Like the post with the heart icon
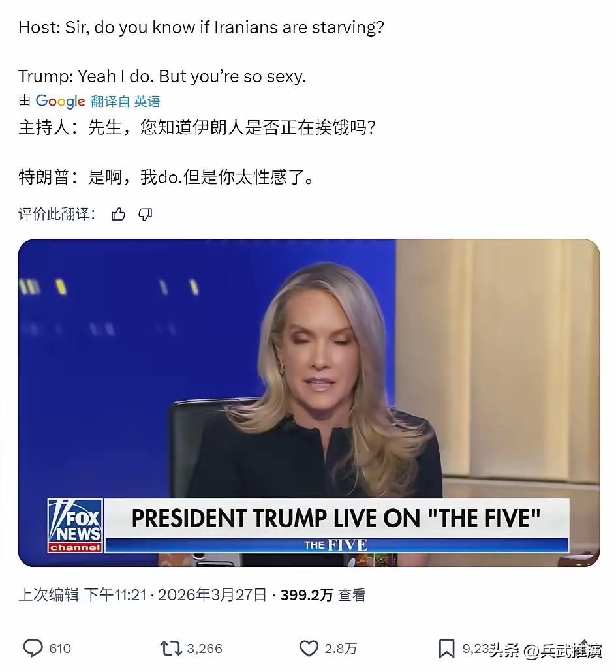The height and width of the screenshot is (672, 616). pos(309,649)
